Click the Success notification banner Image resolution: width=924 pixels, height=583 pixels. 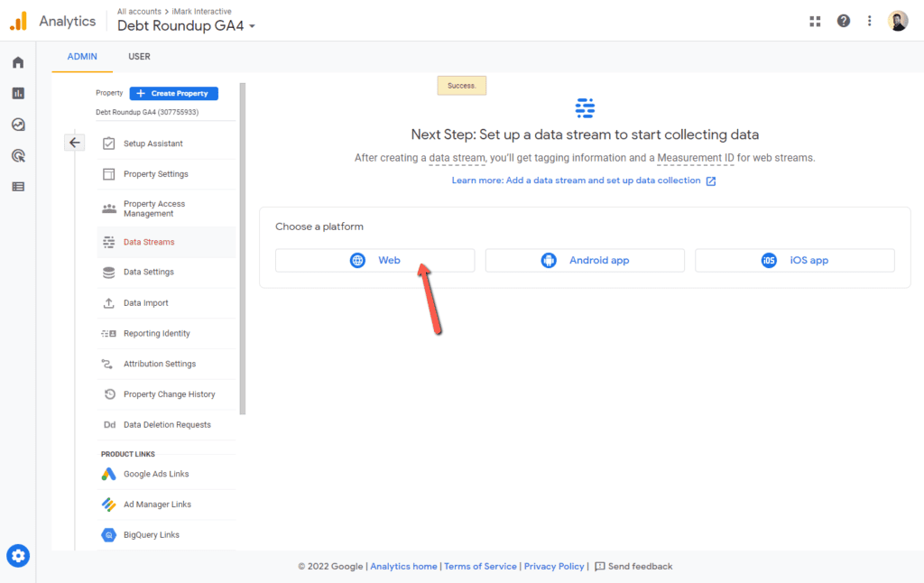(461, 86)
